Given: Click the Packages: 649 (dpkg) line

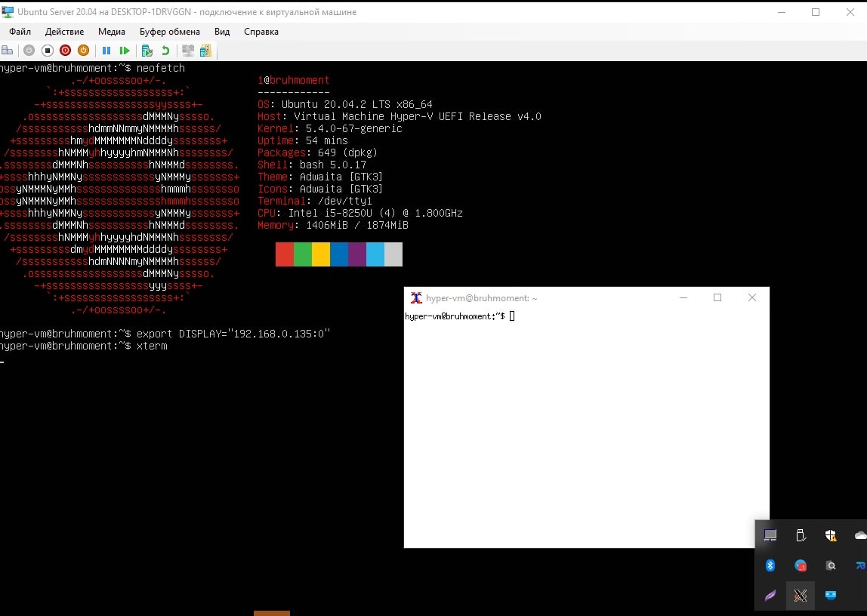Looking at the screenshot, I should coord(317,152).
